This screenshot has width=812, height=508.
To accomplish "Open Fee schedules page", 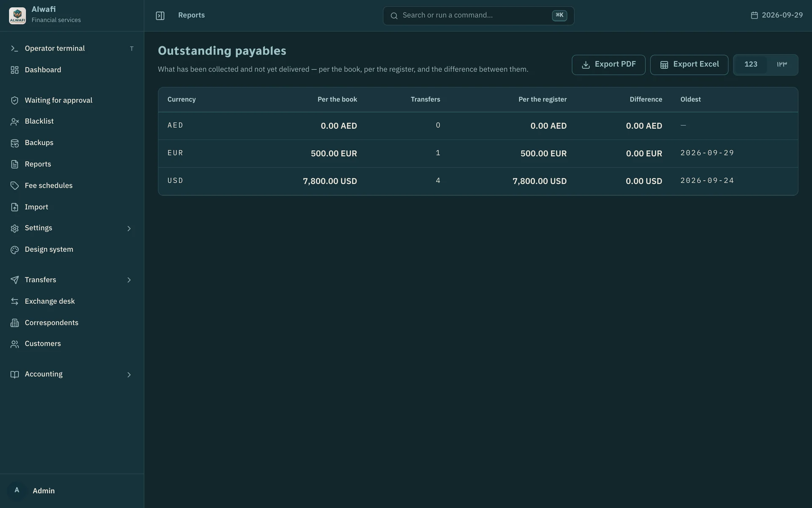I will 72,186.
